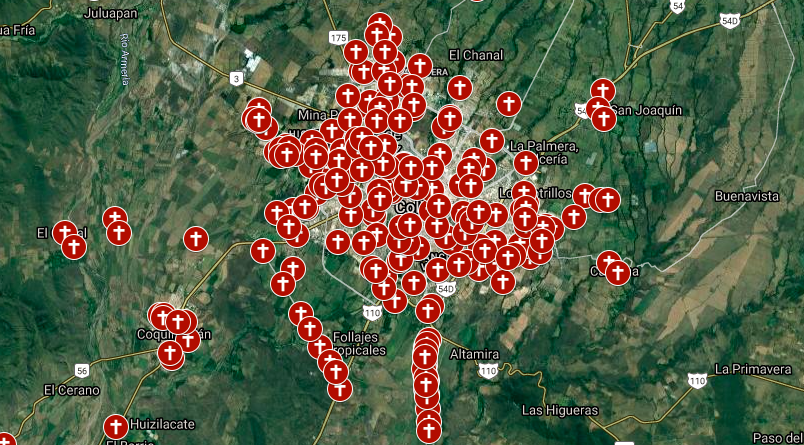Click the La Primavera place label
Viewport: 804px width, 445px height.
click(754, 369)
